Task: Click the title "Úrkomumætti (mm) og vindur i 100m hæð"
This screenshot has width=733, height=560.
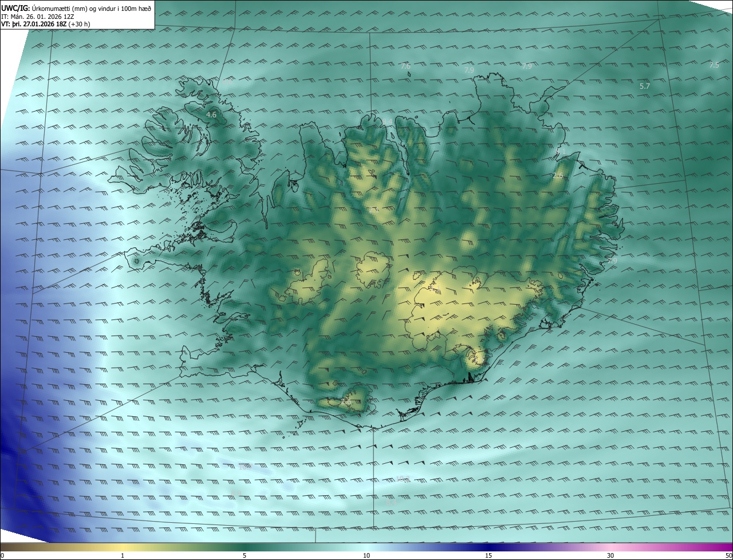Action: pos(91,8)
